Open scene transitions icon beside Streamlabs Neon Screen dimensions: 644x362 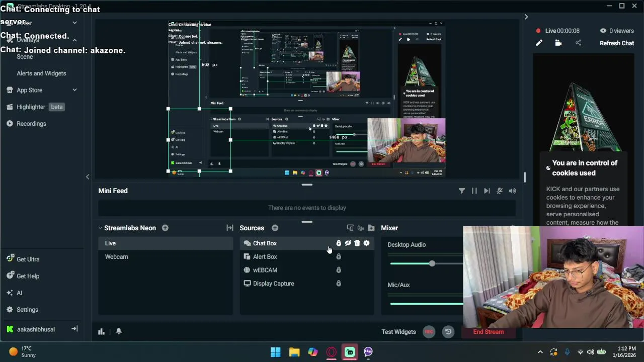pyautogui.click(x=230, y=228)
